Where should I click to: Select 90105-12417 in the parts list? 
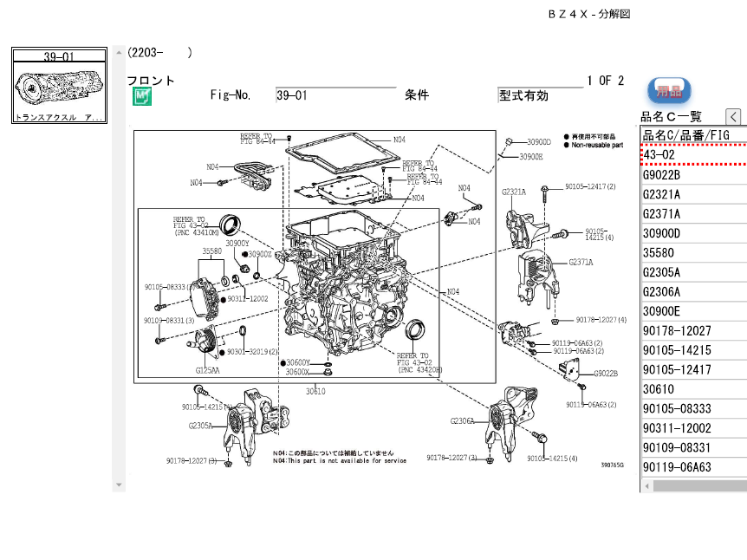click(694, 370)
